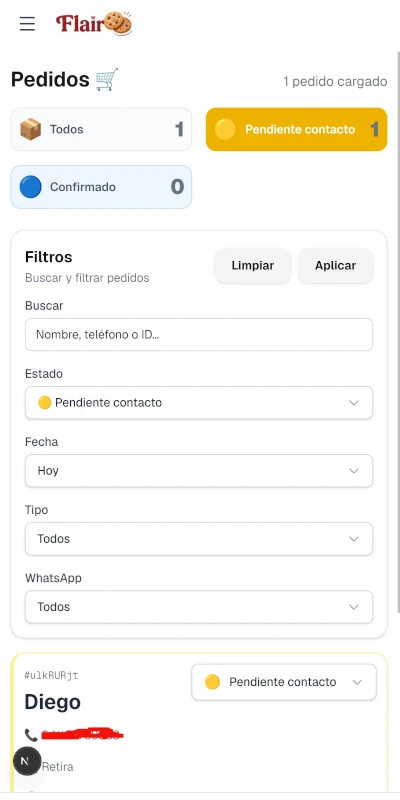Expand the WhatsApp filter dropdown

199,607
